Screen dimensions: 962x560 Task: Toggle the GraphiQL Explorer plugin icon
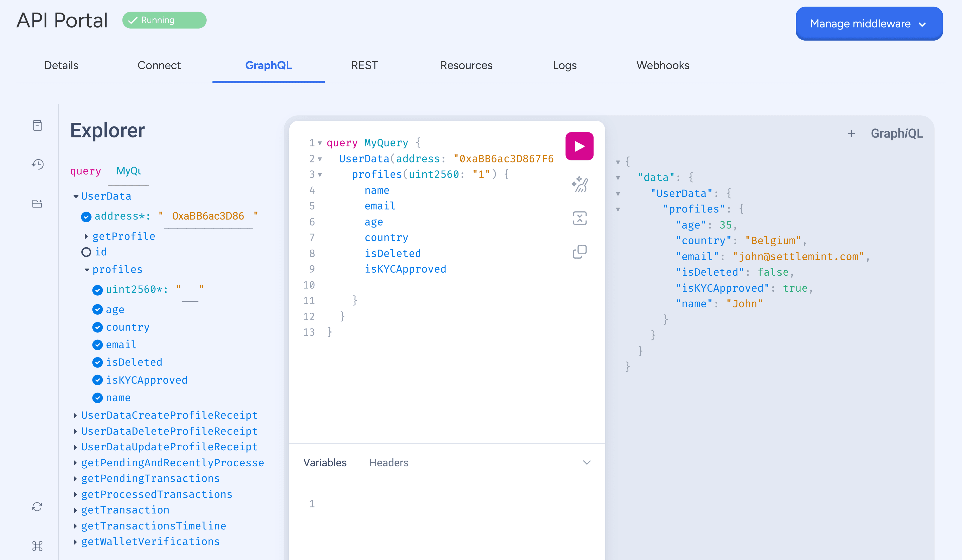[x=37, y=203]
